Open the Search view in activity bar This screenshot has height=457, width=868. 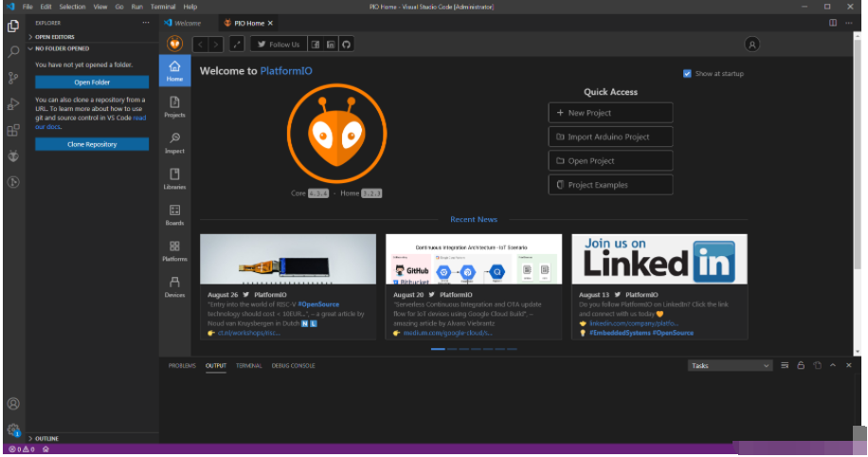coord(13,51)
